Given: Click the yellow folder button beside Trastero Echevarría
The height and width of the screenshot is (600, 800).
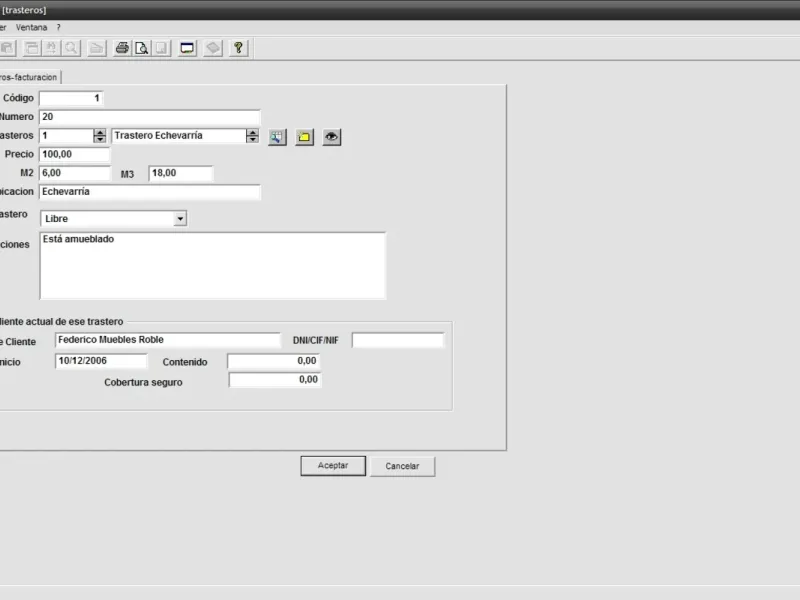Looking at the screenshot, I should (305, 137).
